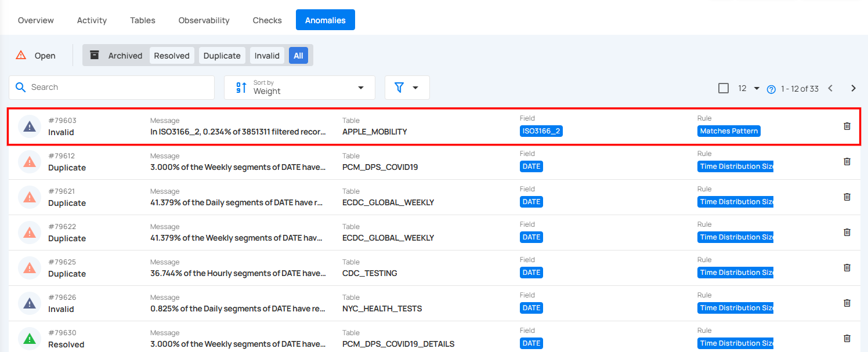Screen dimensions: 868x352
Task: Click the ISO3166_2 field tag
Action: tap(541, 131)
